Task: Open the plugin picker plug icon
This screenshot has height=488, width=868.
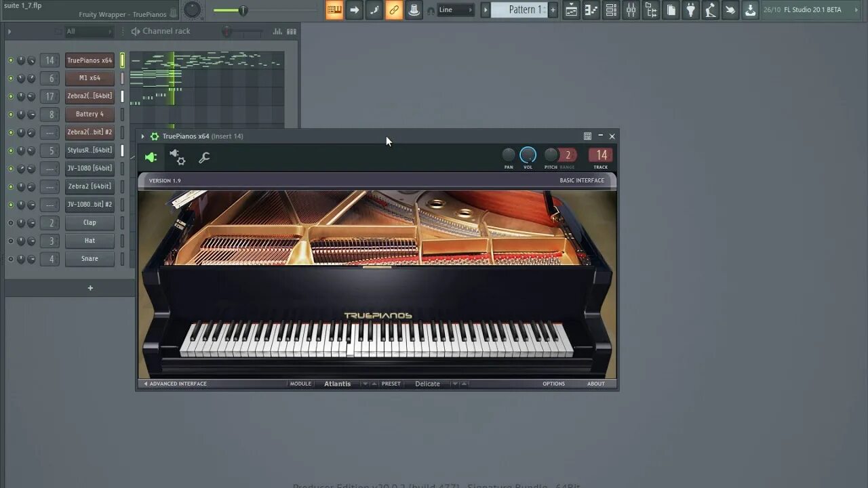Action: pos(690,9)
